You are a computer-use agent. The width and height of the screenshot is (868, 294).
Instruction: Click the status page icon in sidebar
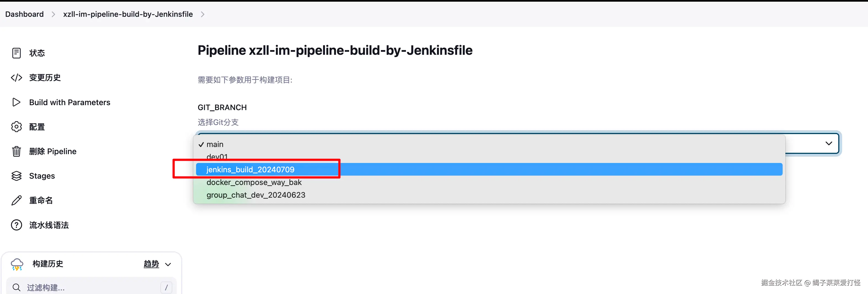[16, 53]
